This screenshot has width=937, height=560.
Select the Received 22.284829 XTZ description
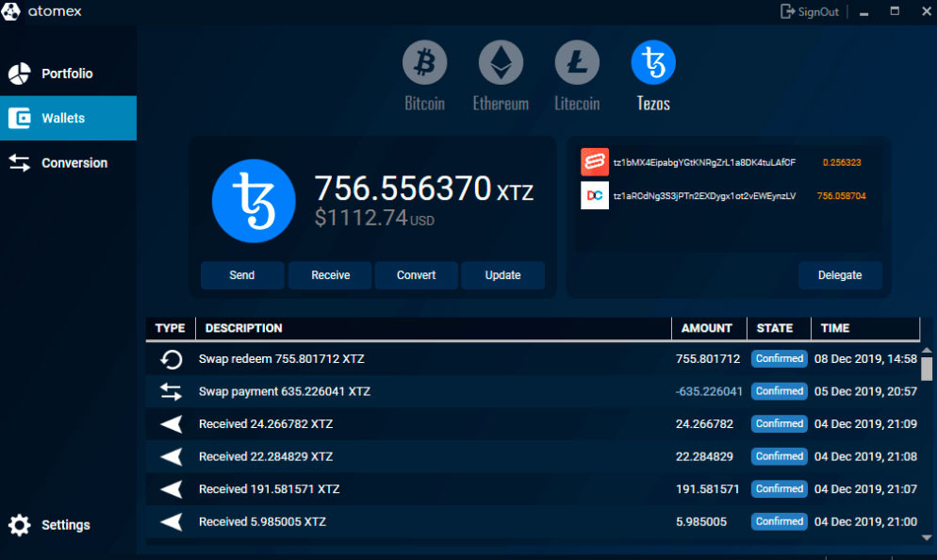266,456
